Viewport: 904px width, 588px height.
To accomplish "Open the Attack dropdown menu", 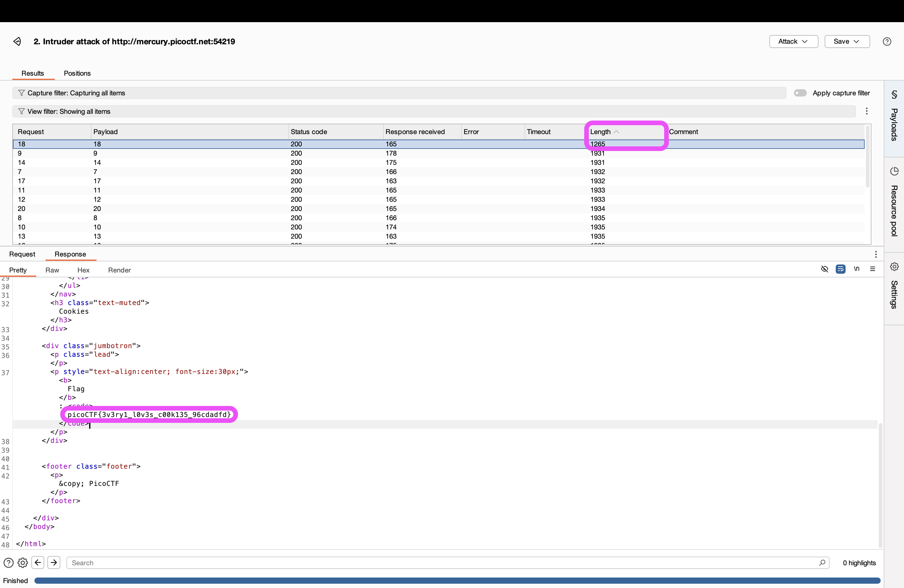I will (794, 42).
